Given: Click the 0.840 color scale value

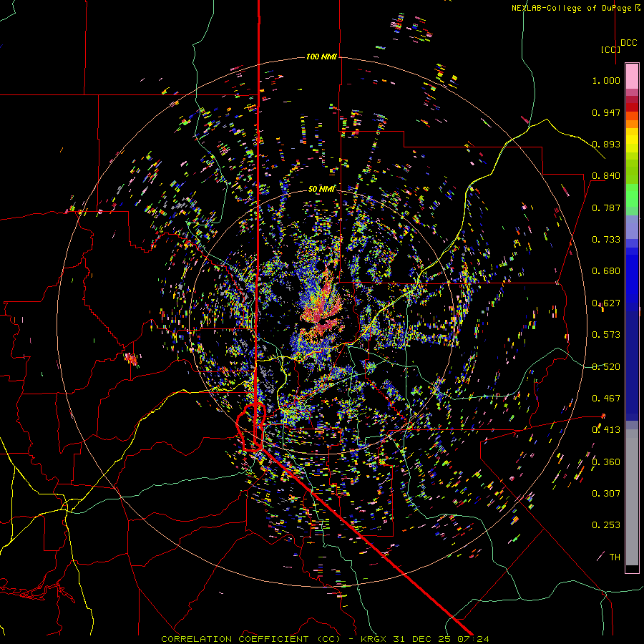Looking at the screenshot, I should point(606,176).
